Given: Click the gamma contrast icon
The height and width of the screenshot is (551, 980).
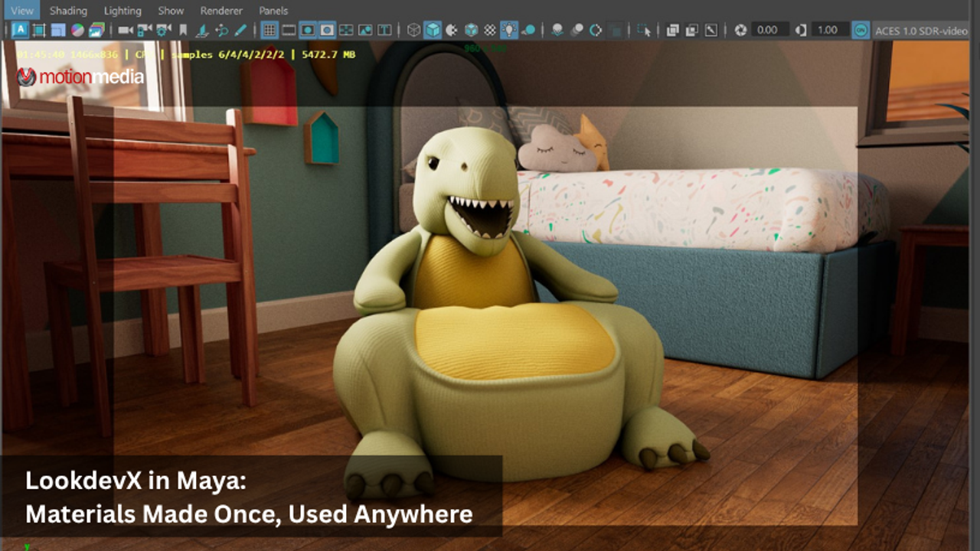Looking at the screenshot, I should pos(801,31).
